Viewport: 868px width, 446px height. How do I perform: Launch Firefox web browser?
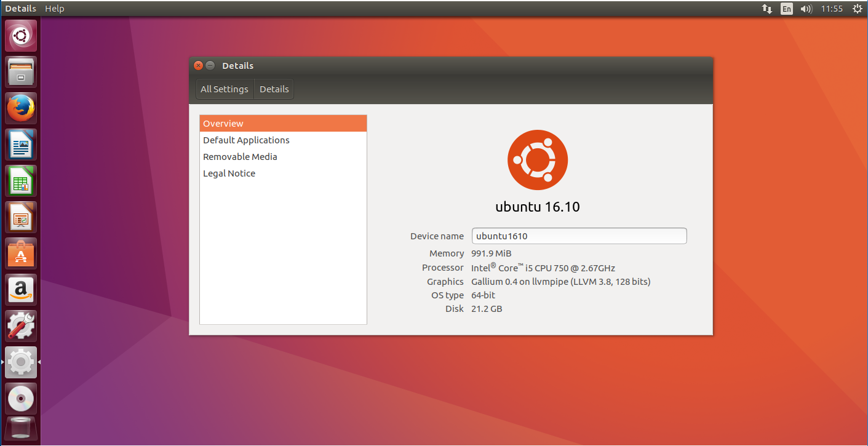[21, 108]
